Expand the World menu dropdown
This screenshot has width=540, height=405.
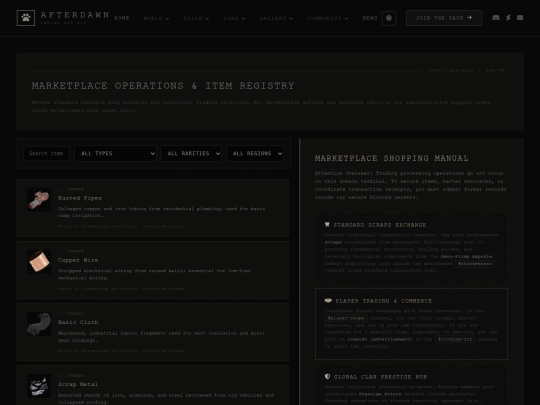coord(156,18)
